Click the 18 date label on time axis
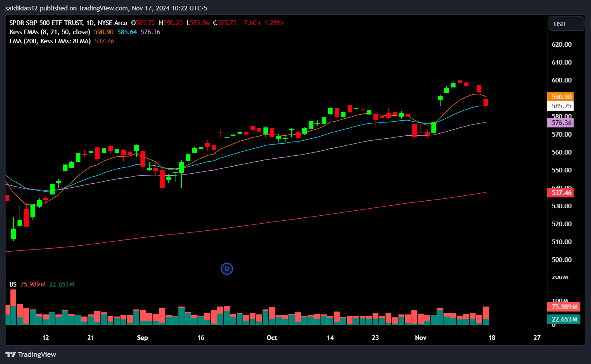The height and width of the screenshot is (364, 591). pos(492,337)
